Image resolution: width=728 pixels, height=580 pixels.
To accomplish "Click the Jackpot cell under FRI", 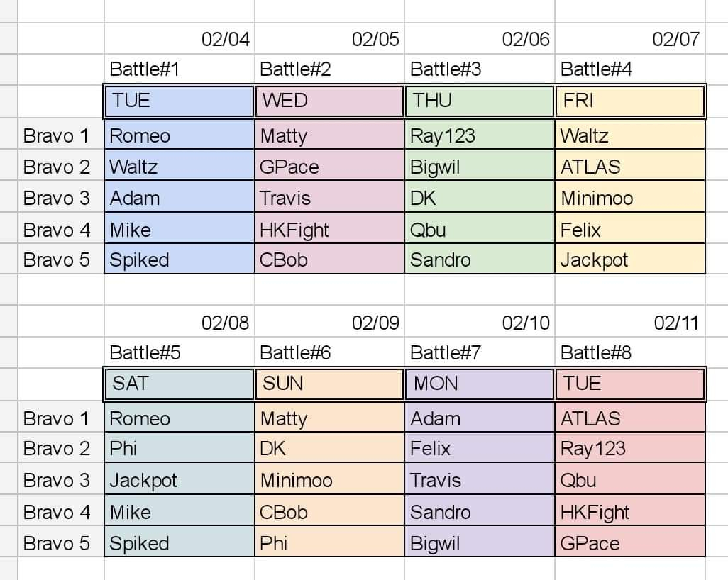I will point(630,259).
